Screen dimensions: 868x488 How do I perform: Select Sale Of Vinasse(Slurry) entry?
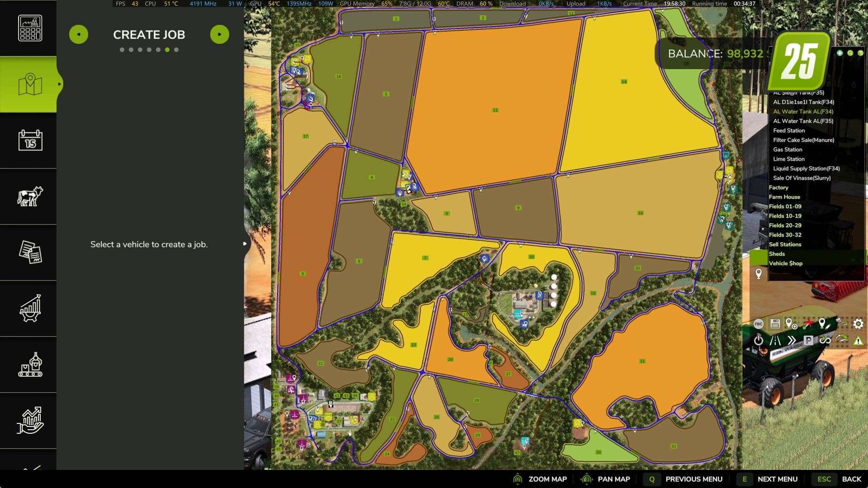802,178
